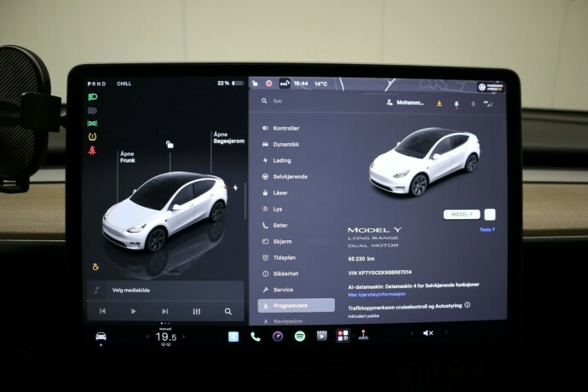Screen dimensions: 588x392
Task: Tap the passenger airbag status indicator
Action: click(x=491, y=88)
